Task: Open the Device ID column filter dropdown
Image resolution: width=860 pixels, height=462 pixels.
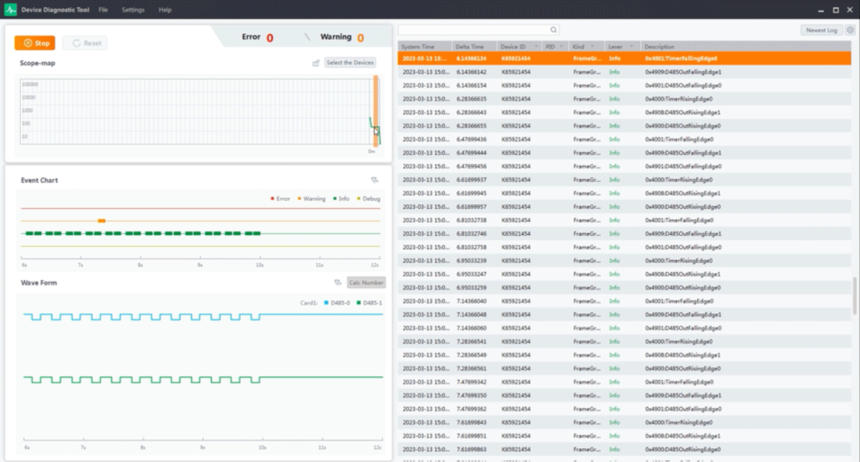Action: pyautogui.click(x=536, y=47)
